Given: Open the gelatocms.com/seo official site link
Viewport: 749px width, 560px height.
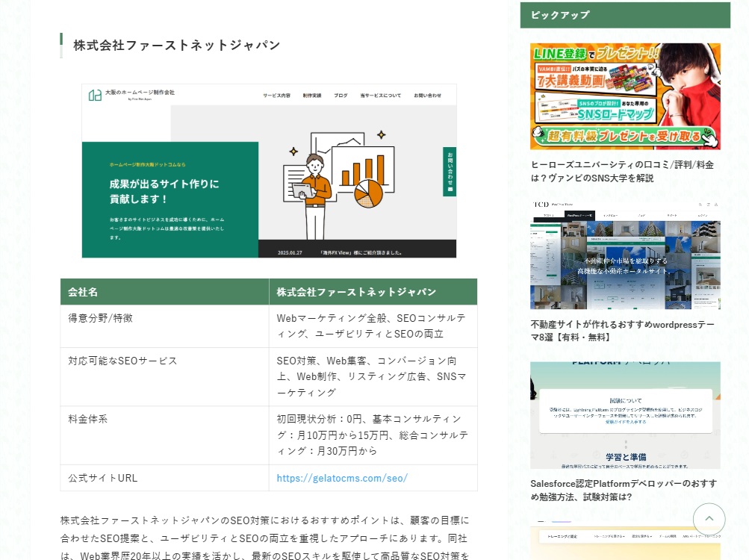Looking at the screenshot, I should pos(342,478).
